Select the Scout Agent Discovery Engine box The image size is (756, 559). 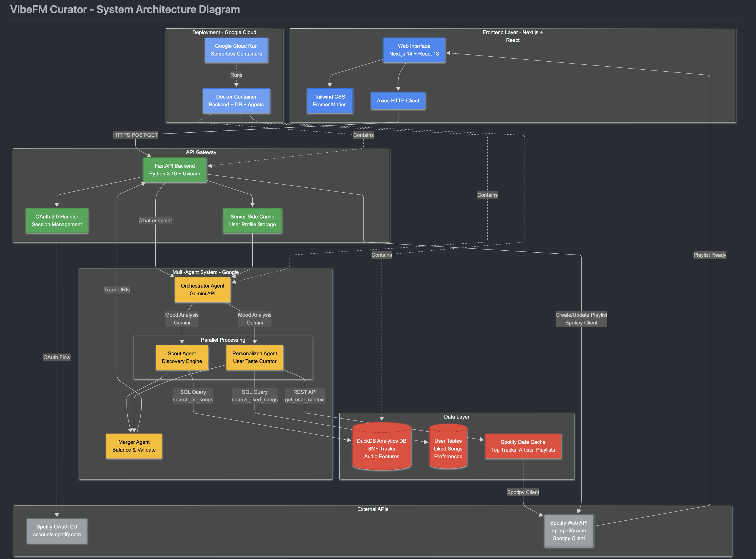182,357
